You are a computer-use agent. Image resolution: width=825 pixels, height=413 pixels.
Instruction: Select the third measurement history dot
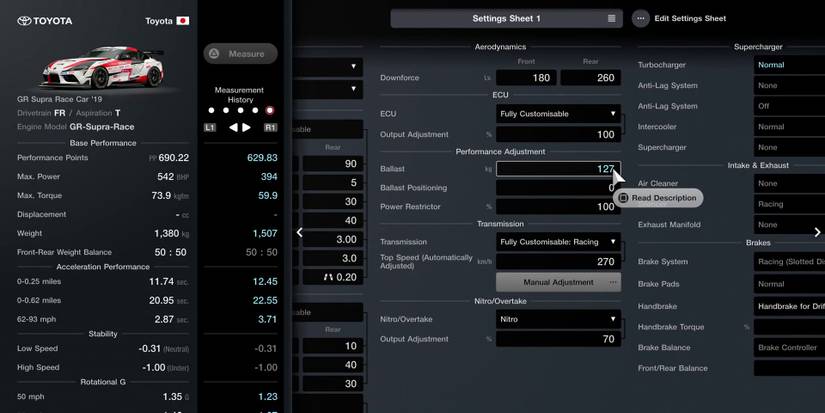(x=240, y=110)
